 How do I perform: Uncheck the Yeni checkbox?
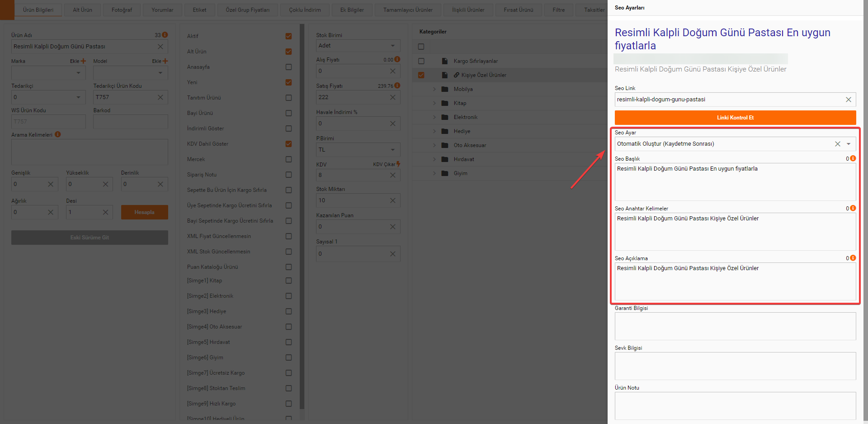pyautogui.click(x=288, y=82)
